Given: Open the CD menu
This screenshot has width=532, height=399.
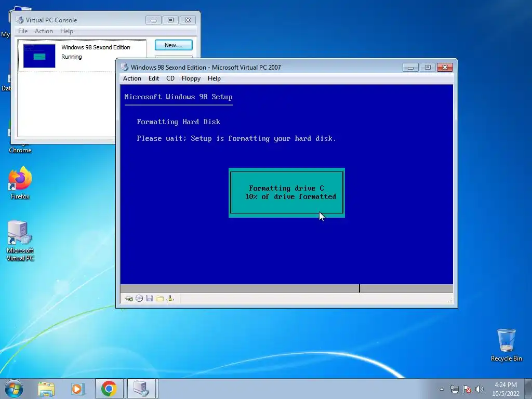Looking at the screenshot, I should coord(170,78).
